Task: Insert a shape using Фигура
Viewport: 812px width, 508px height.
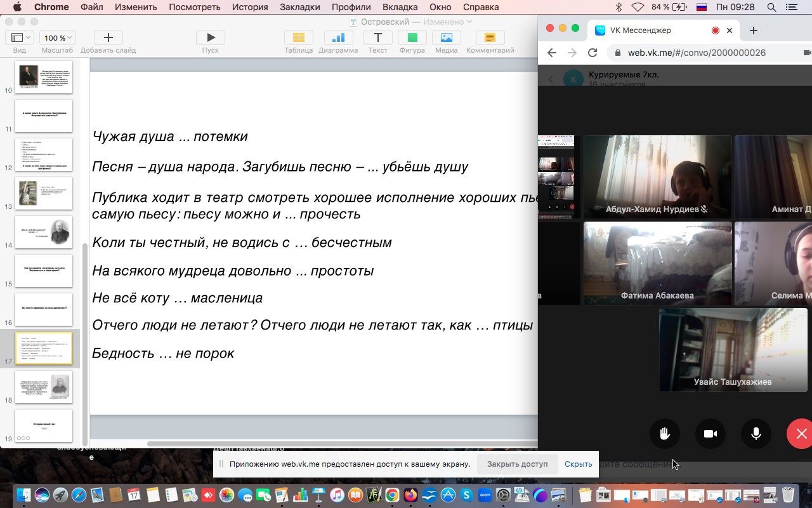Action: pyautogui.click(x=412, y=38)
